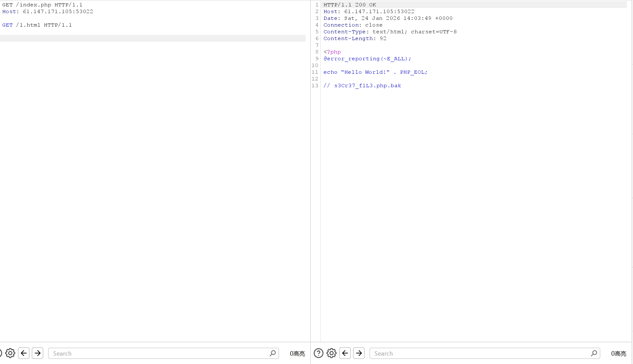Click the echo "Hello World!" line in the response
The height and width of the screenshot is (364, 633).
tap(375, 72)
